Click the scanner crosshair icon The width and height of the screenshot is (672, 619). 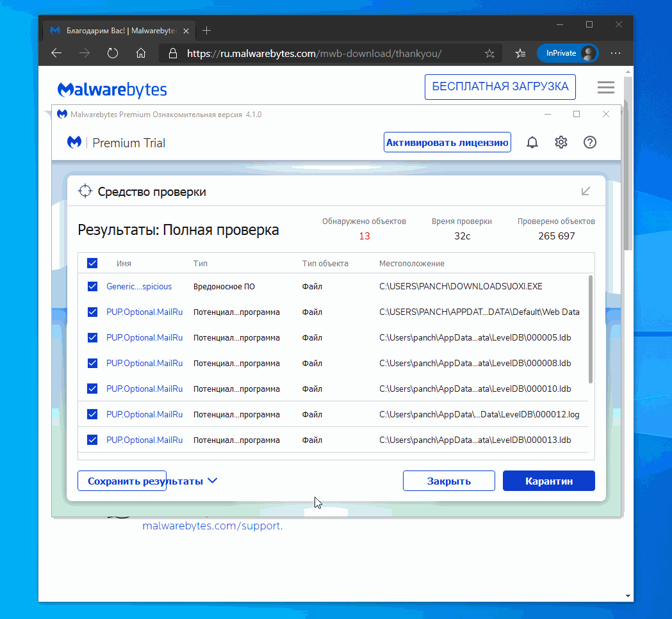coord(85,191)
